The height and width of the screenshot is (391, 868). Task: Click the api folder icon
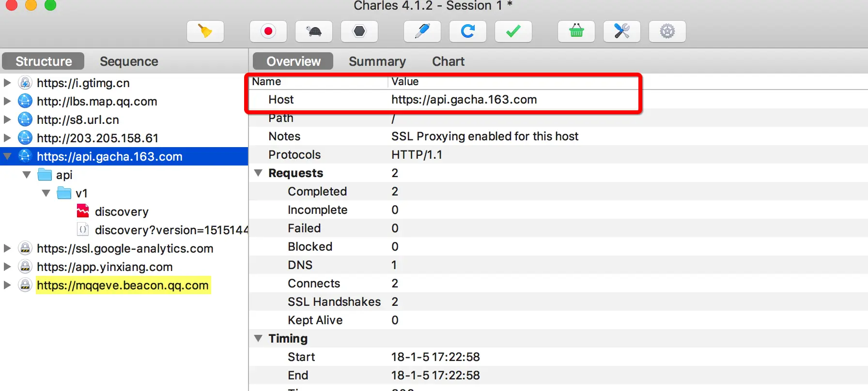click(x=45, y=175)
